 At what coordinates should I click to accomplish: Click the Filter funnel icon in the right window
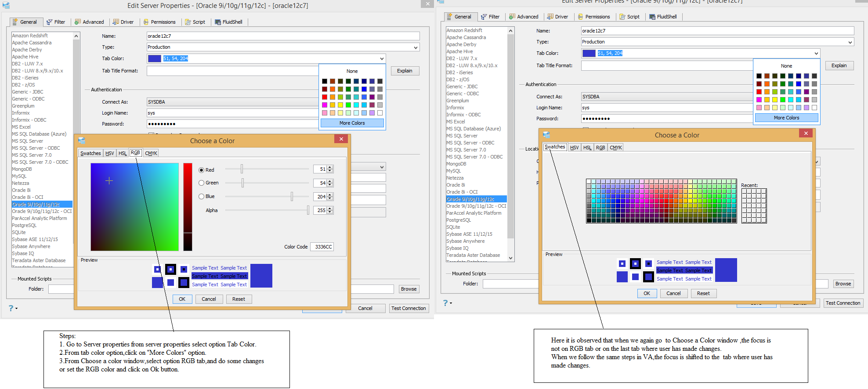coord(484,17)
